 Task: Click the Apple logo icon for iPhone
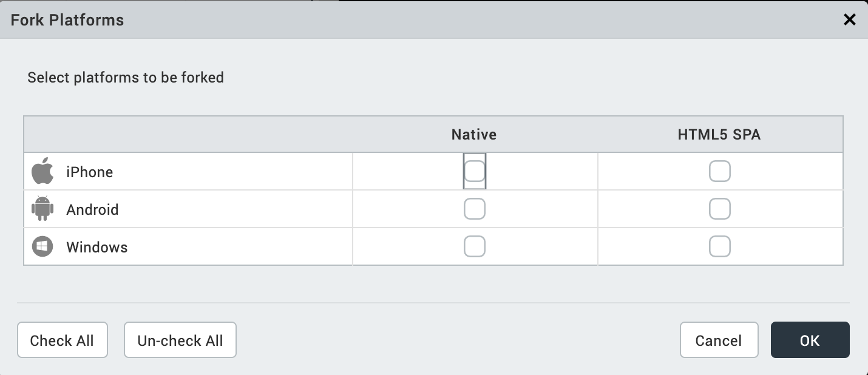42,171
